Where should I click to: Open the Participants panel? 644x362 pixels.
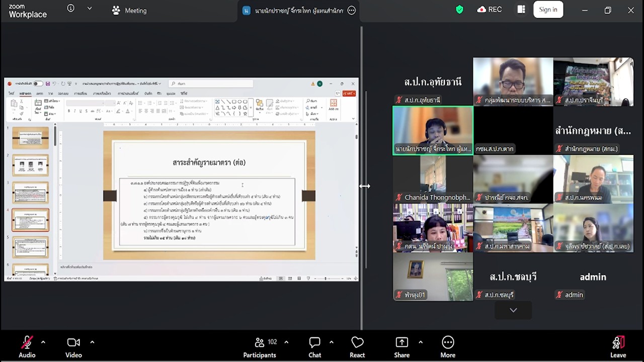coord(260,343)
